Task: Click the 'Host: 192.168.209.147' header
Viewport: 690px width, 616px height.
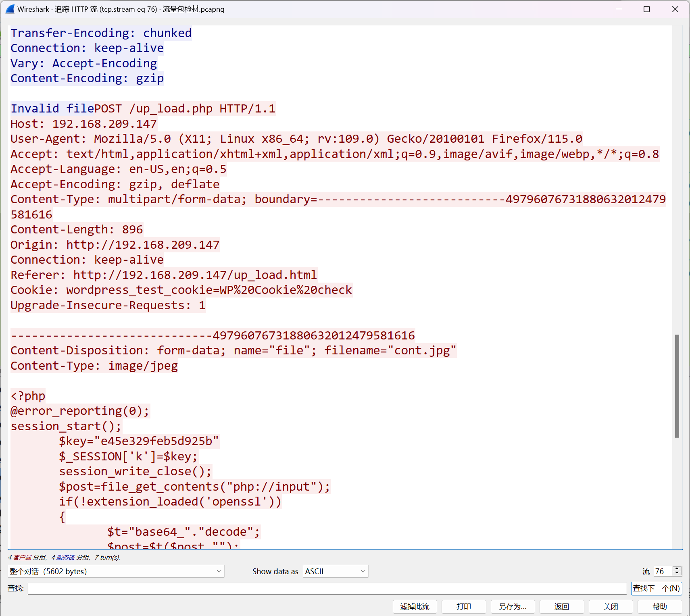Action: 83,124
